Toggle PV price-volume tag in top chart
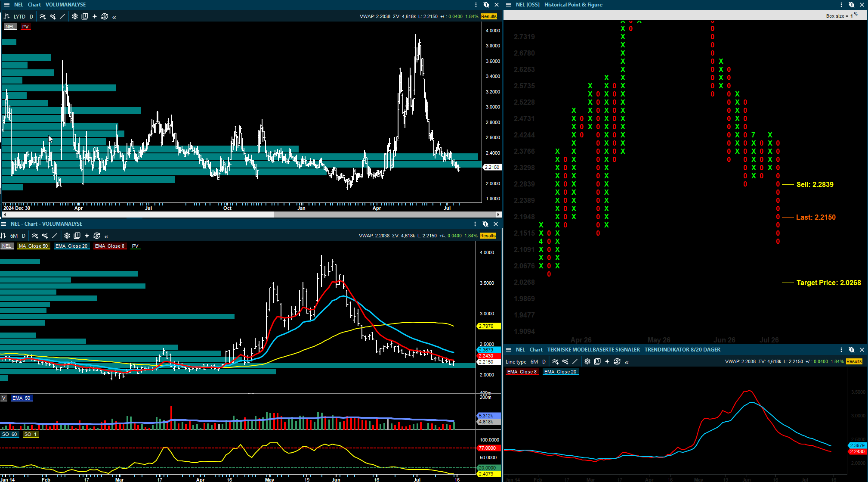Image resolution: width=868 pixels, height=482 pixels. point(25,27)
